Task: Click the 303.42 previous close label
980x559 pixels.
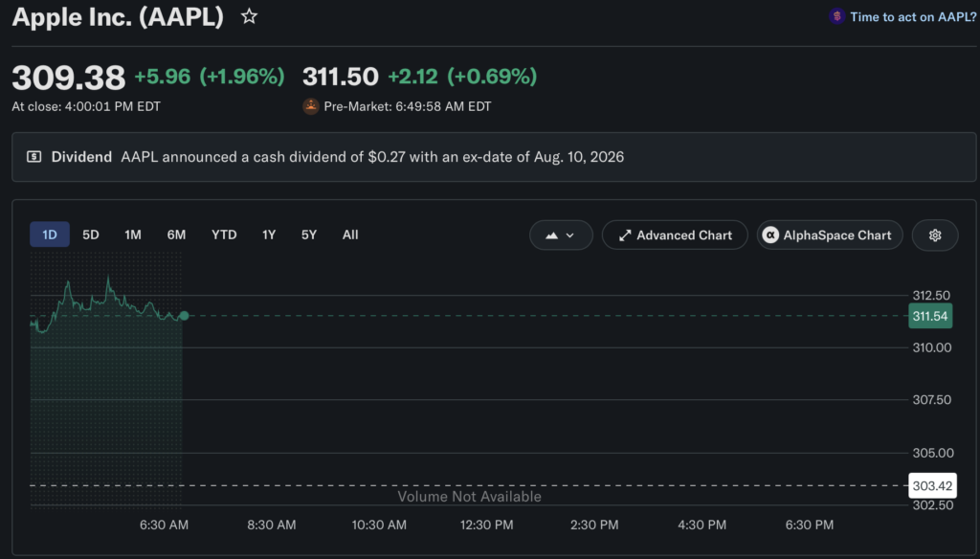Action: tap(932, 486)
